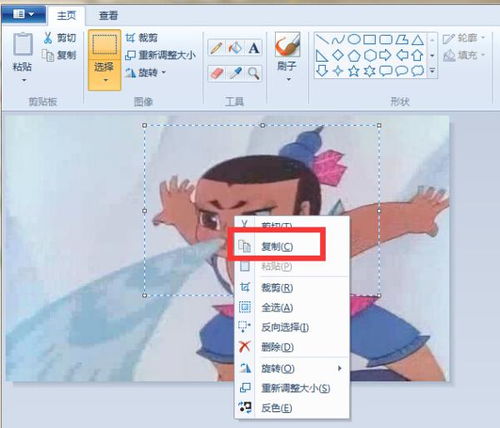Select the Pencil tool
Screen dimensions: 500x428
click(x=217, y=48)
